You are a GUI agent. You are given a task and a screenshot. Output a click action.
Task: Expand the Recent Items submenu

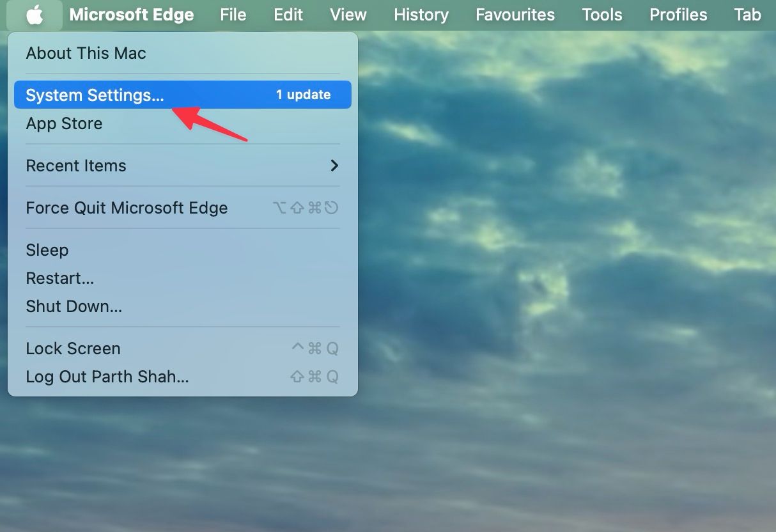[75, 165]
